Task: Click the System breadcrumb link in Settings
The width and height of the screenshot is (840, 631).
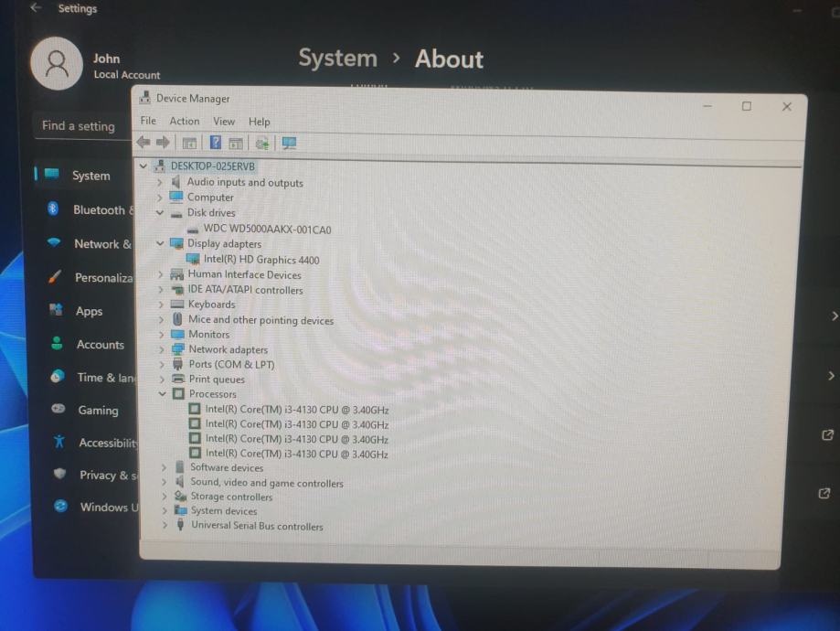Action: [x=337, y=58]
